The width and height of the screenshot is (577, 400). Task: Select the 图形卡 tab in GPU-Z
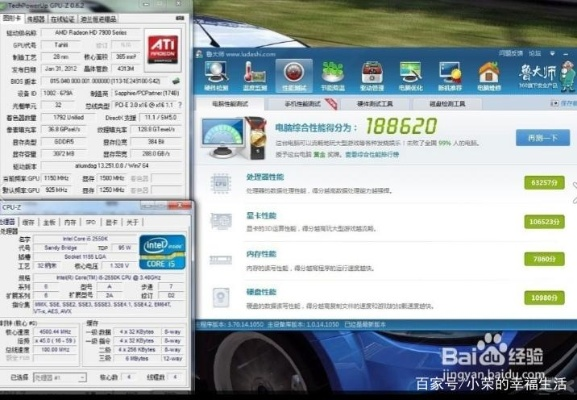pyautogui.click(x=12, y=18)
